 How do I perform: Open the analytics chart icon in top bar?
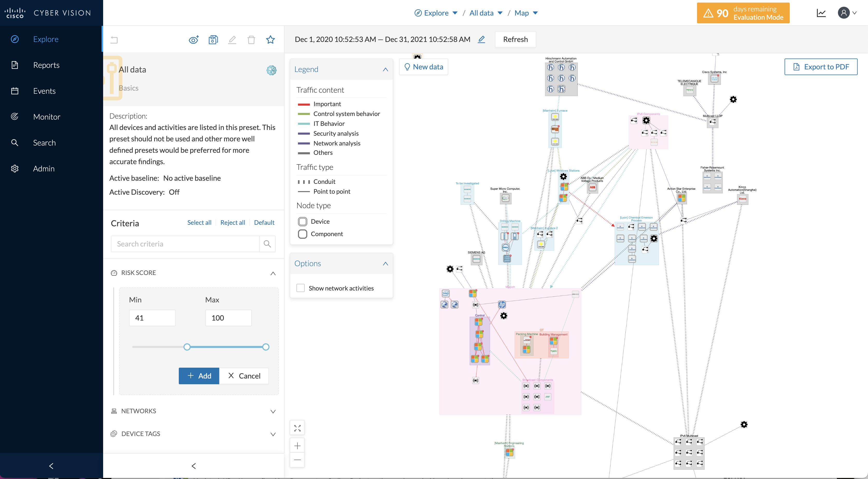[x=821, y=13]
